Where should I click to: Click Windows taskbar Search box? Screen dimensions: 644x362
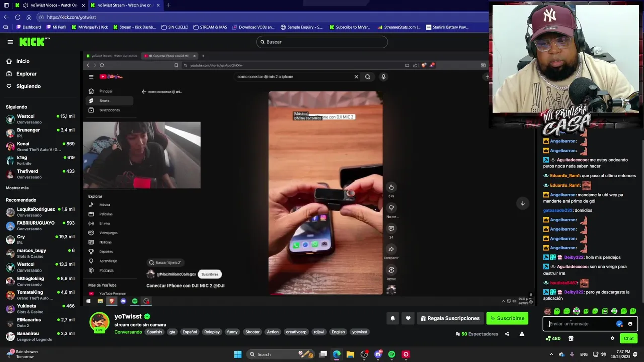[280, 354]
